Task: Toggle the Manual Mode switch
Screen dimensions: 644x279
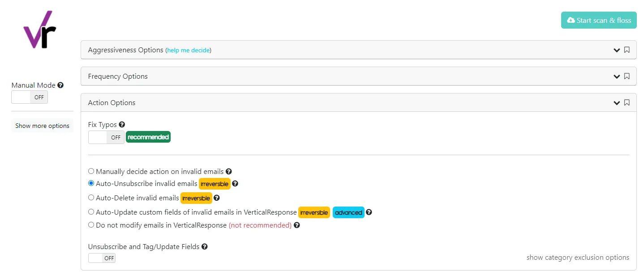Action: coord(30,97)
